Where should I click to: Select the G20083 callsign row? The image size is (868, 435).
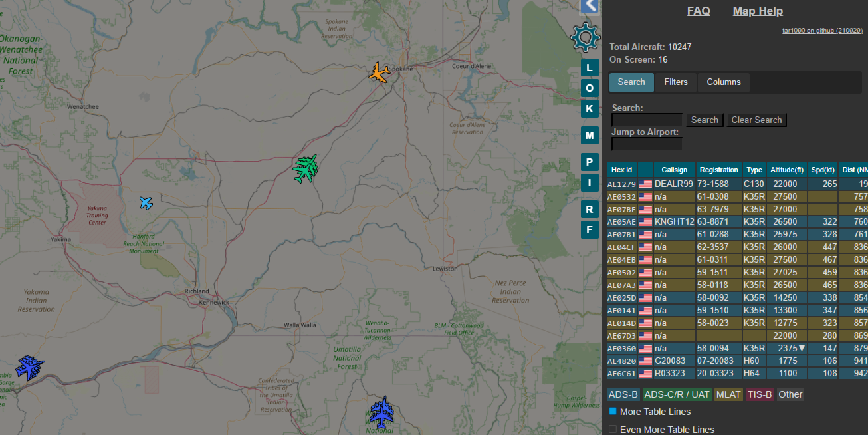[x=737, y=361]
